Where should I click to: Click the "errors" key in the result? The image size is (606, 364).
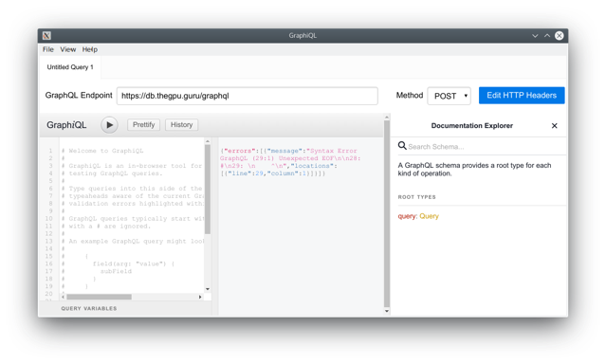[239, 151]
